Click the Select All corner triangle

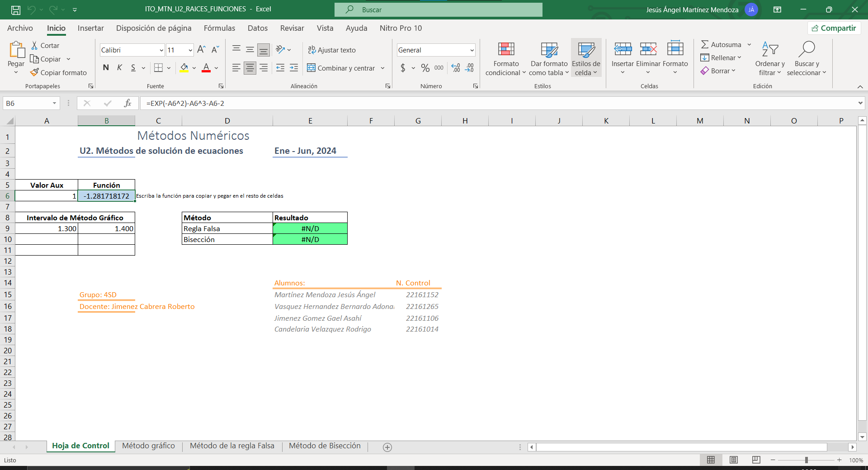click(x=9, y=121)
